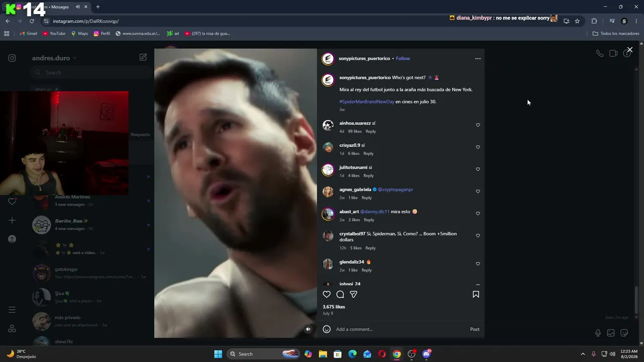Like glendaliz34's comment
The image size is (644, 362).
tap(478, 264)
